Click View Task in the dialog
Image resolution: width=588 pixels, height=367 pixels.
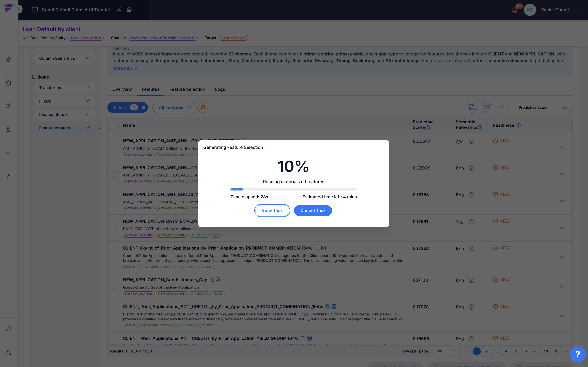(x=272, y=210)
